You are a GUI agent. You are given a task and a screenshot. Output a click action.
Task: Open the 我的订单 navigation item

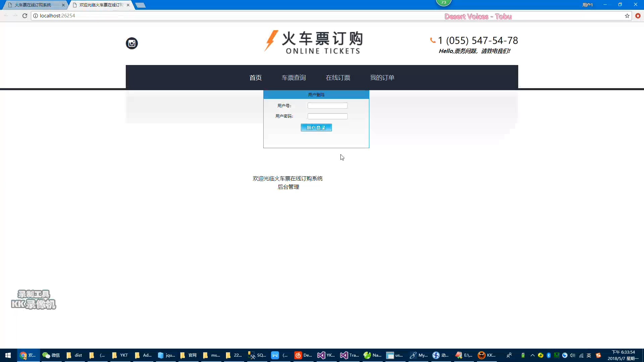click(x=382, y=77)
